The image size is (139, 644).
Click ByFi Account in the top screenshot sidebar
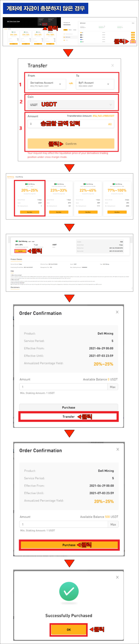pyautogui.click(x=68, y=37)
